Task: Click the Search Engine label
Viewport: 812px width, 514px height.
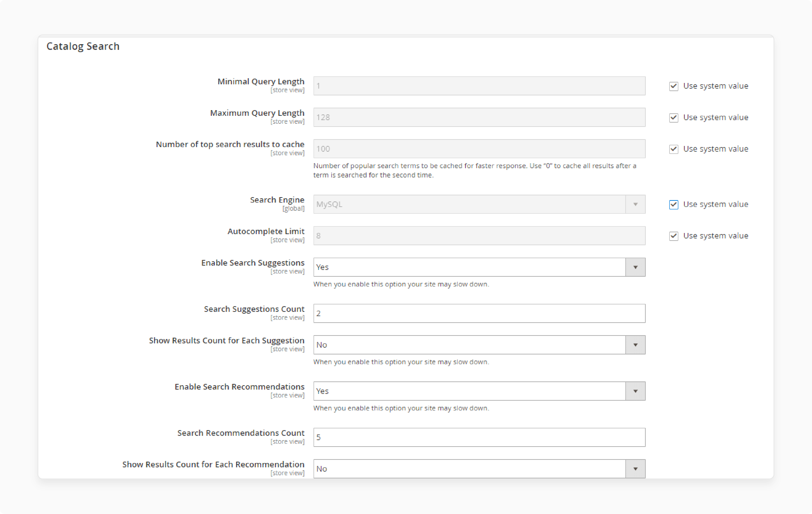Action: coord(277,200)
